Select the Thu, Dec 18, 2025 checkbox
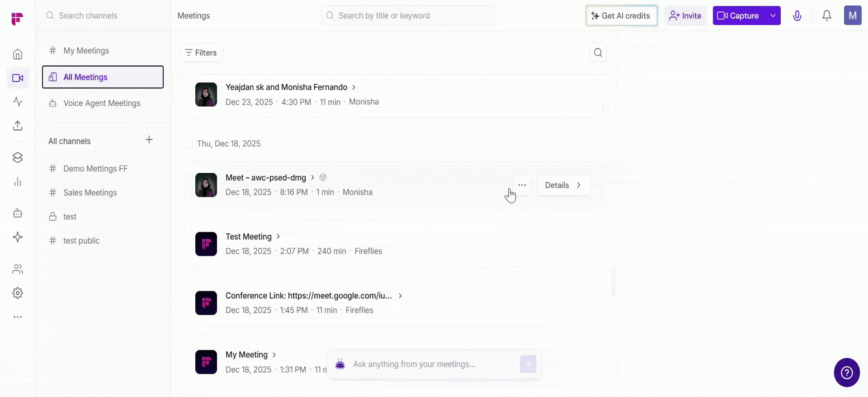Viewport: 868px width, 397px height. point(189,144)
